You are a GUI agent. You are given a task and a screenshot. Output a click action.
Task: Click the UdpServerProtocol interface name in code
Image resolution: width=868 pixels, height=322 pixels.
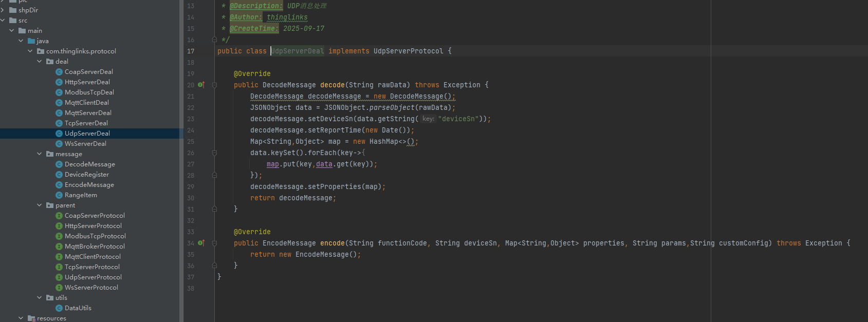[x=408, y=51]
